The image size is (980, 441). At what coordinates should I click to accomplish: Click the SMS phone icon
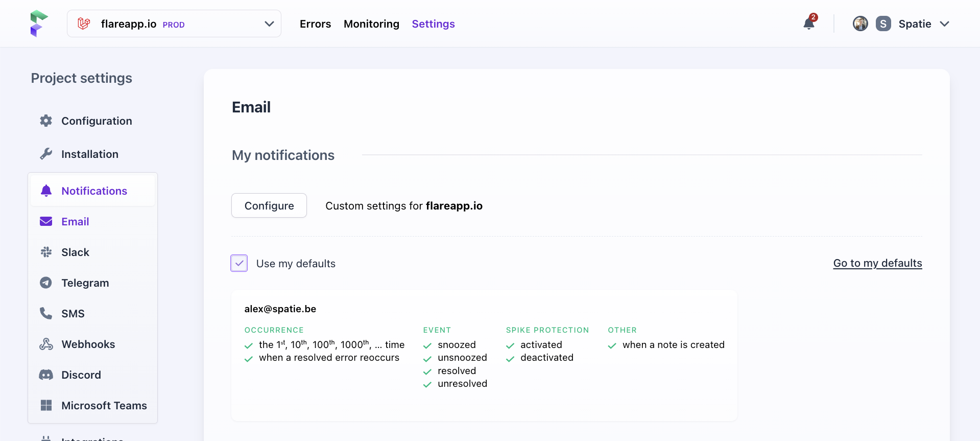(x=46, y=313)
